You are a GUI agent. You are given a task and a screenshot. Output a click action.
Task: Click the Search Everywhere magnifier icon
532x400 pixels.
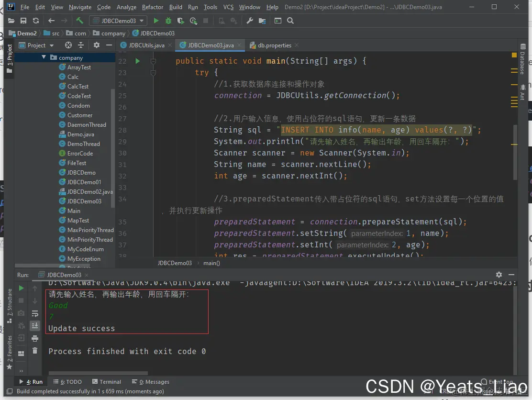pos(290,21)
